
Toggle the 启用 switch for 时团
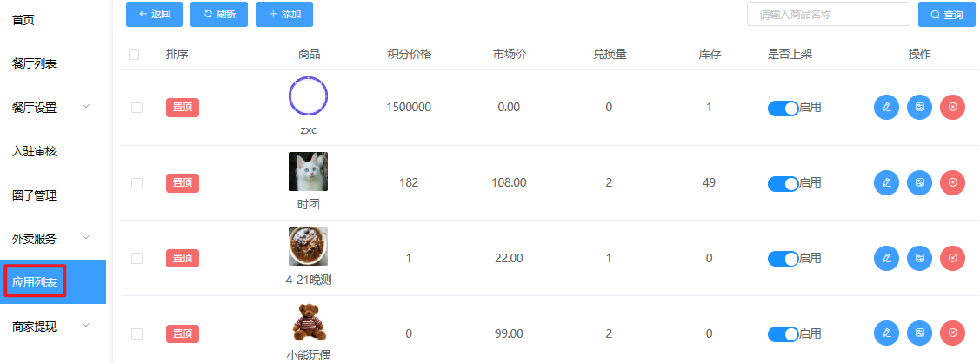point(783,183)
